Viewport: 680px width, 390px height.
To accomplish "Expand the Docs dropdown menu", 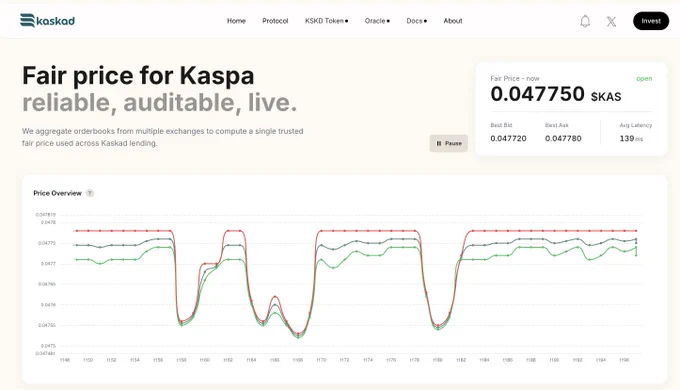I will coord(416,21).
